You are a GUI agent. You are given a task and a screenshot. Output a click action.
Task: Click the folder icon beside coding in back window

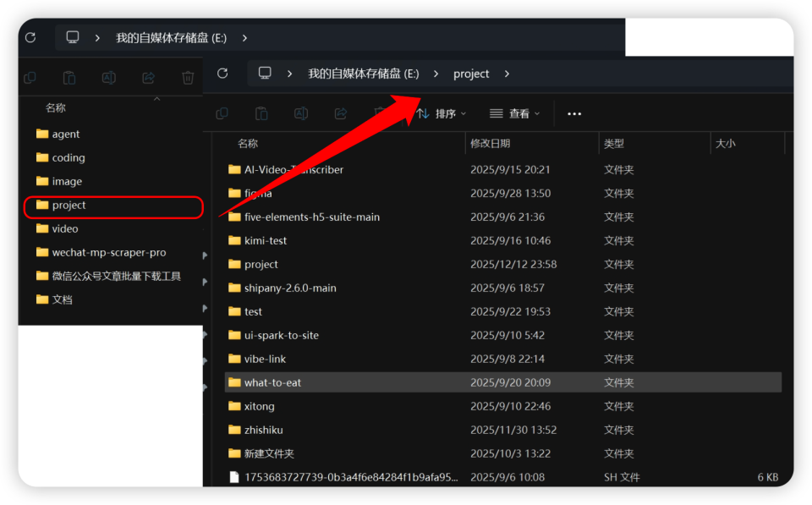point(42,157)
